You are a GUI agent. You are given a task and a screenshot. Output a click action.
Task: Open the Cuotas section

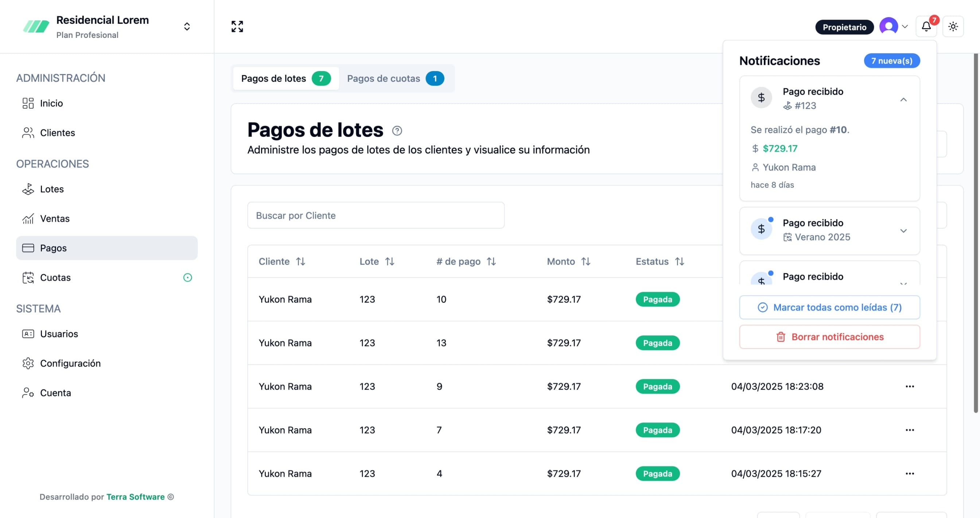coord(55,277)
